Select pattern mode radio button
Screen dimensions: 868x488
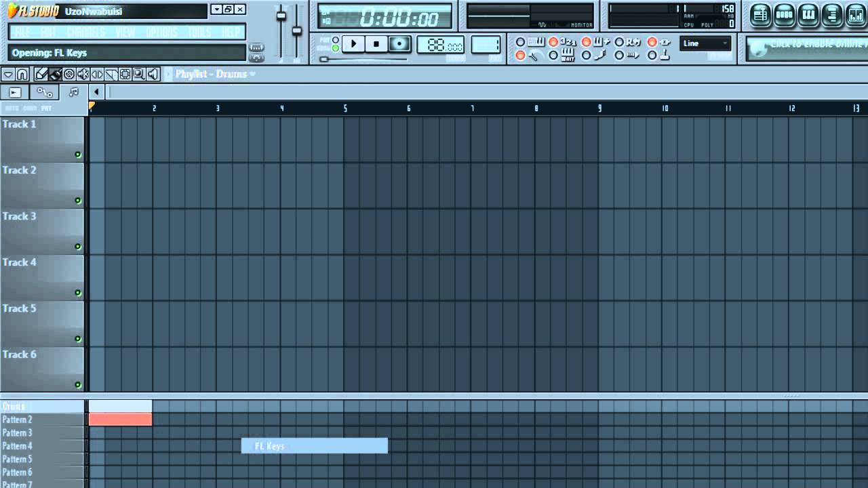[x=335, y=40]
